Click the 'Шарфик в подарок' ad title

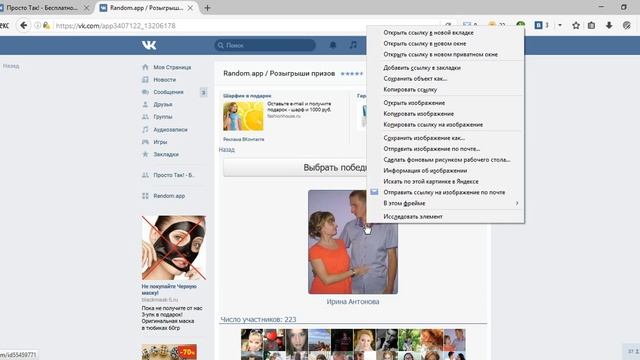(247, 96)
